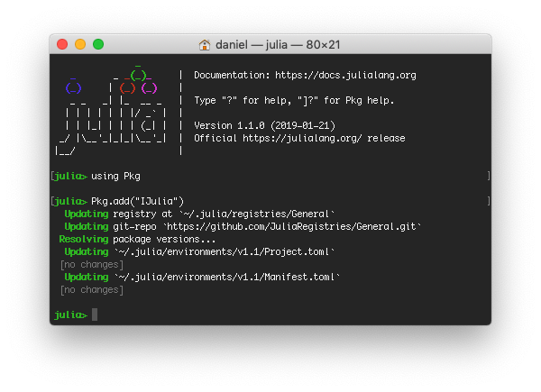Click '[no changes]' under Project.toml
This screenshot has height=392, width=541.
pyautogui.click(x=92, y=264)
